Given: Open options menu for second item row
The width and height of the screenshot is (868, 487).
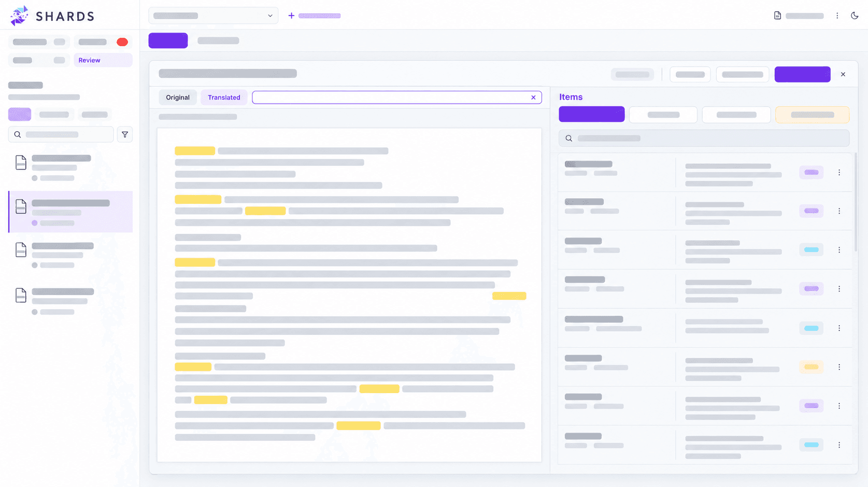Looking at the screenshot, I should pos(839,211).
